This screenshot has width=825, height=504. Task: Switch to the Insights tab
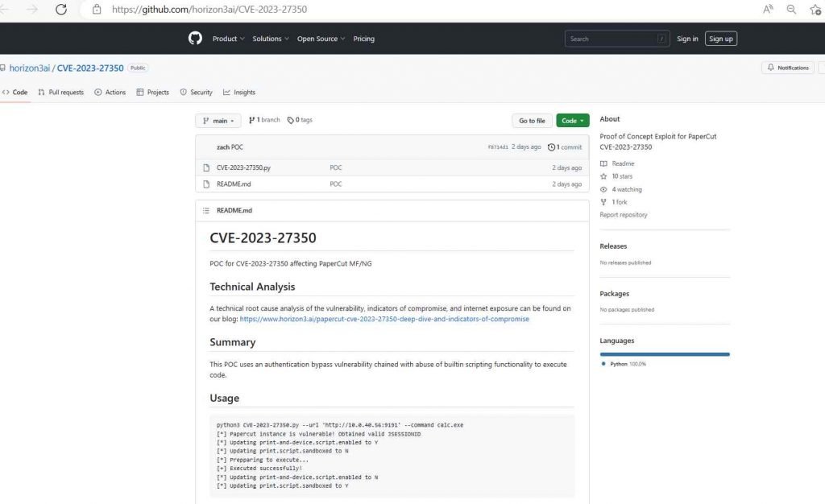239,92
